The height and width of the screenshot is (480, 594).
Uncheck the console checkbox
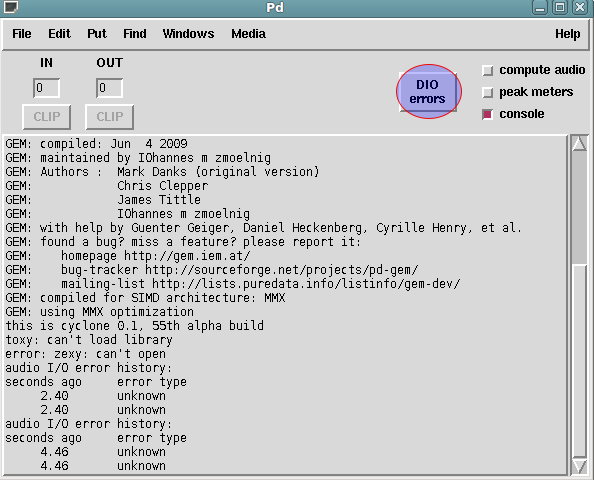tap(488, 114)
